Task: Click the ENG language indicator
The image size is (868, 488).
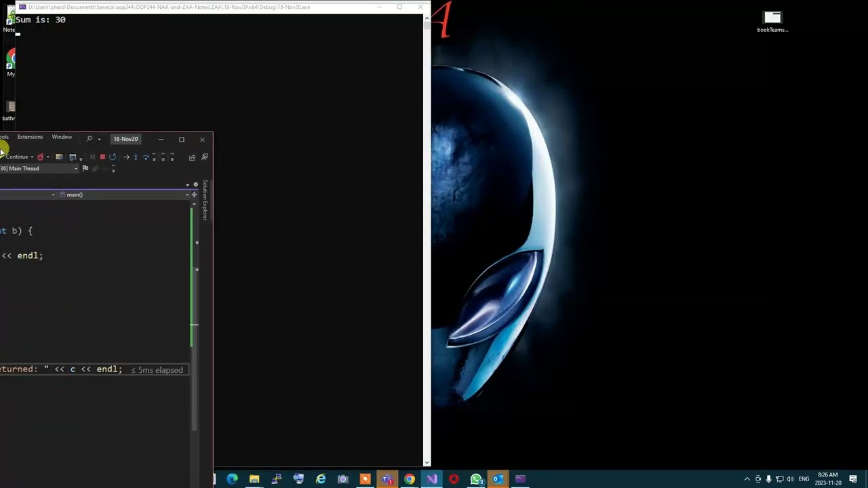Action: click(804, 479)
